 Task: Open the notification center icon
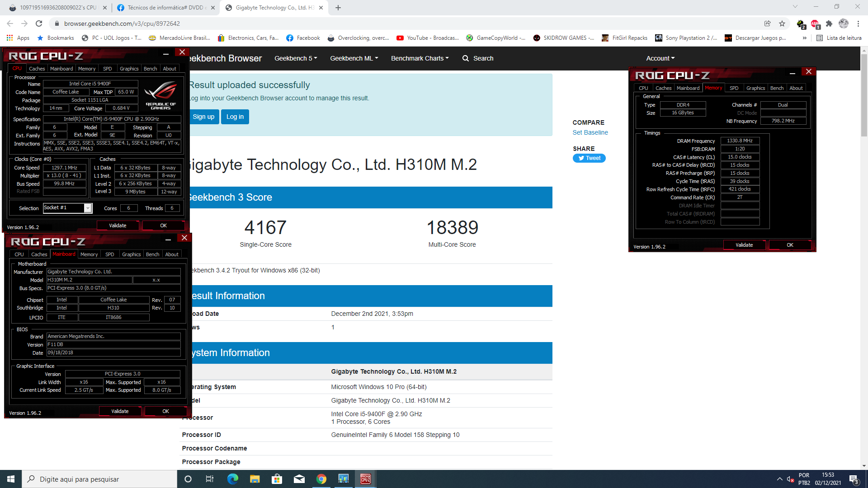tap(854, 479)
